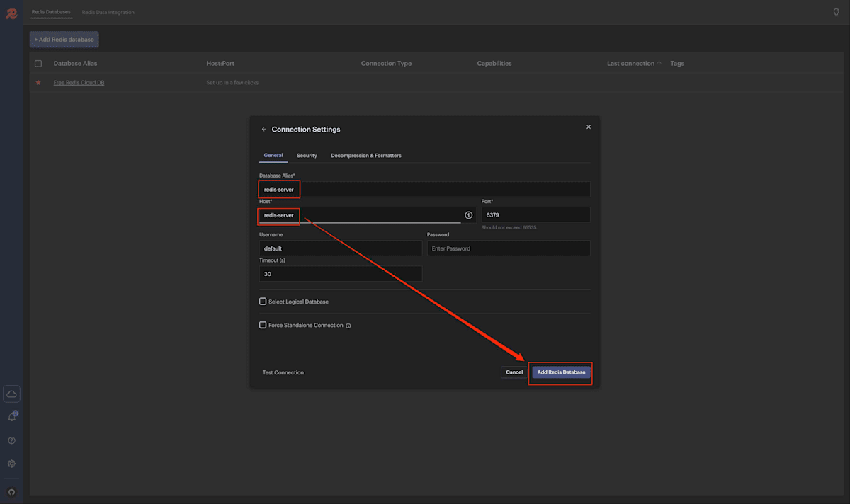The image size is (850, 504).
Task: Click the Username input field
Action: 341,248
